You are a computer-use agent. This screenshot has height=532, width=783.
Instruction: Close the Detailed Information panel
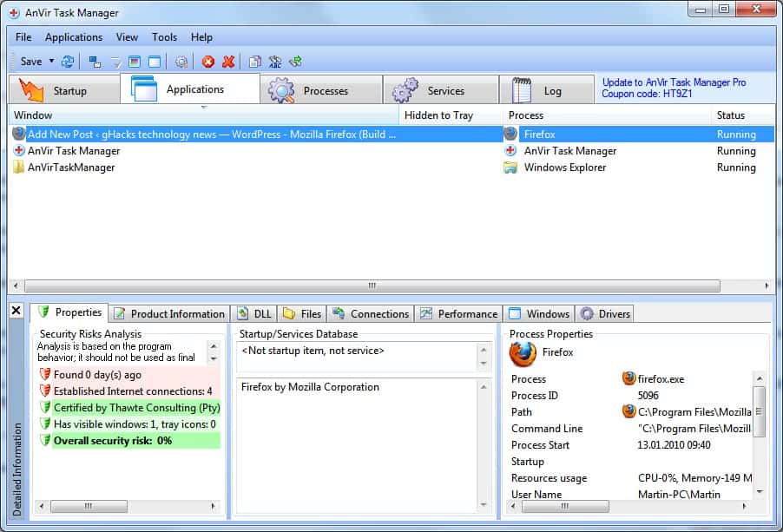(16, 311)
